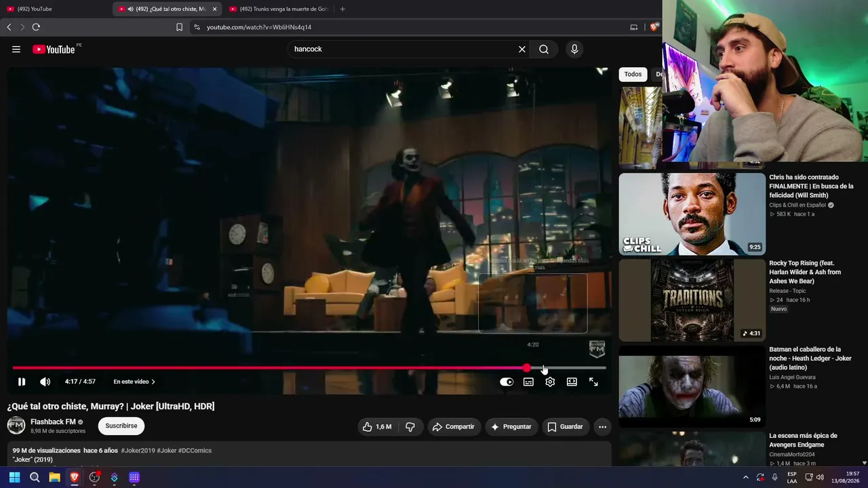Start voice search with the microphone
868x488 pixels.
574,49
